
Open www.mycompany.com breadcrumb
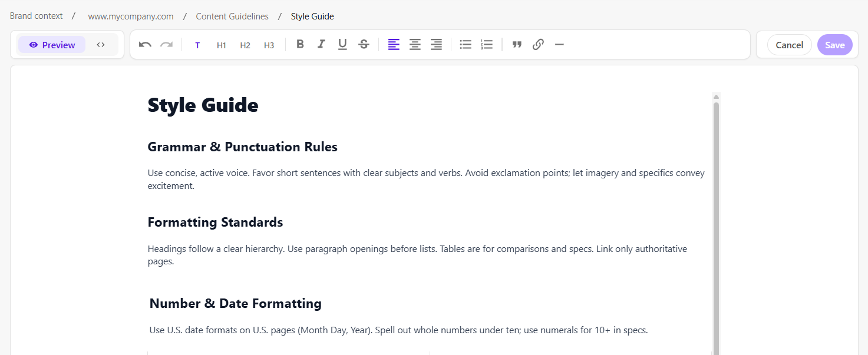coord(131,16)
